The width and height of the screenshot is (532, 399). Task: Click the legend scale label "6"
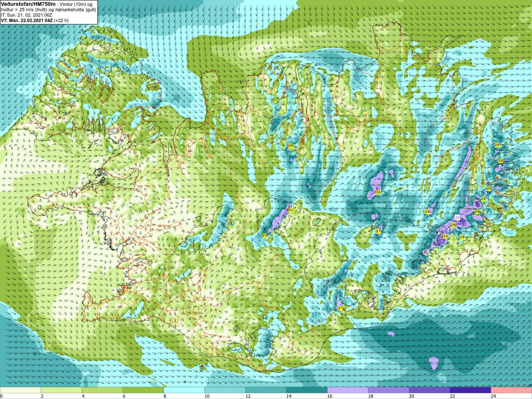(124, 396)
